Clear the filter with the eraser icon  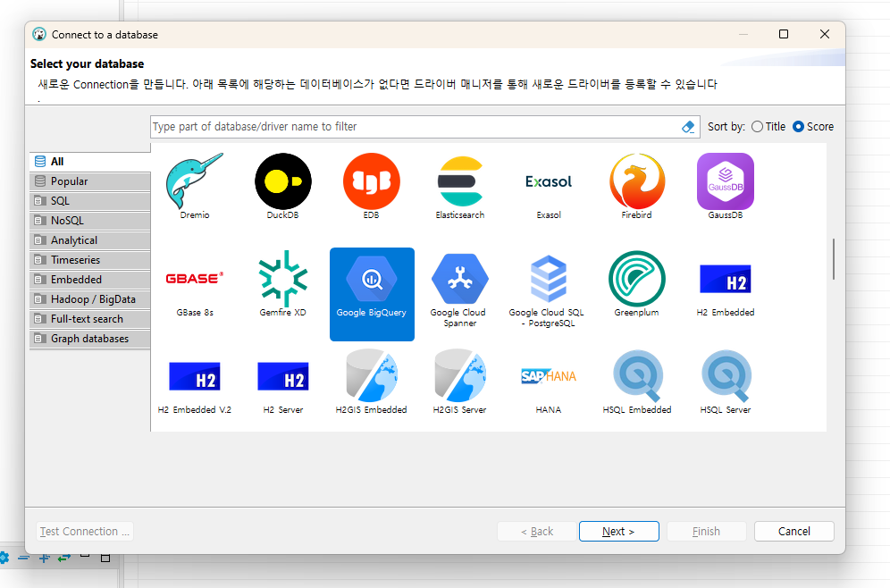point(688,127)
